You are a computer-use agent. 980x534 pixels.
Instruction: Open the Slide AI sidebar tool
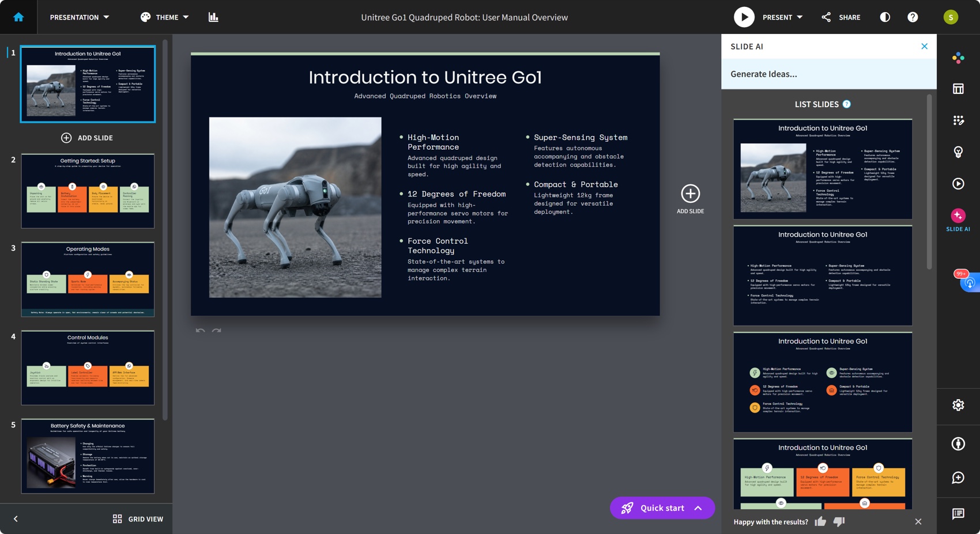[x=958, y=220]
